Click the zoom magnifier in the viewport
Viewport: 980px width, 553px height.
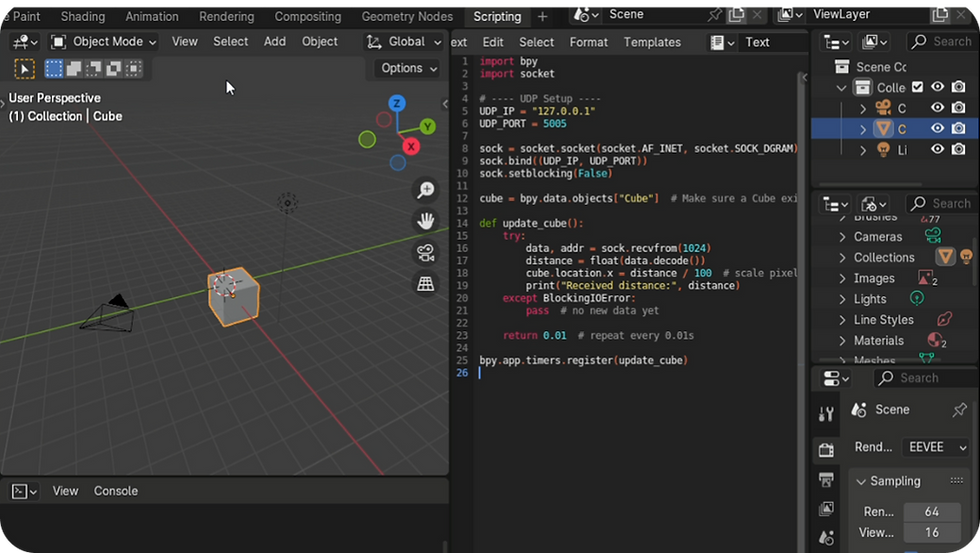coord(426,190)
